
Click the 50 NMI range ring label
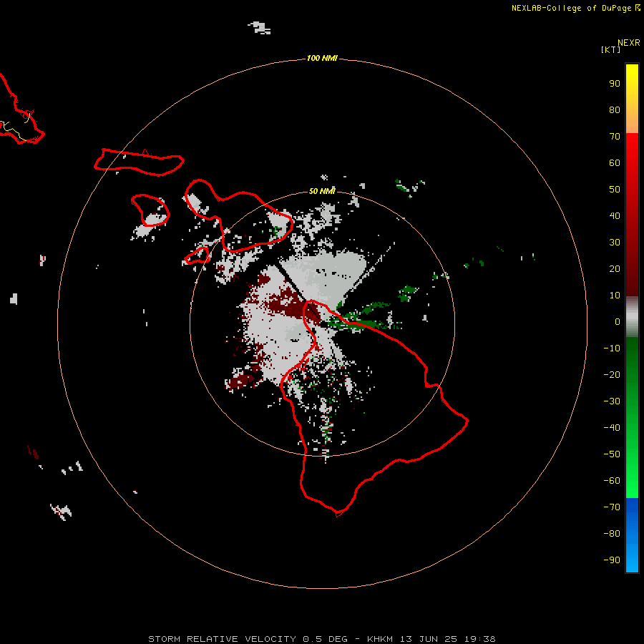tap(322, 191)
